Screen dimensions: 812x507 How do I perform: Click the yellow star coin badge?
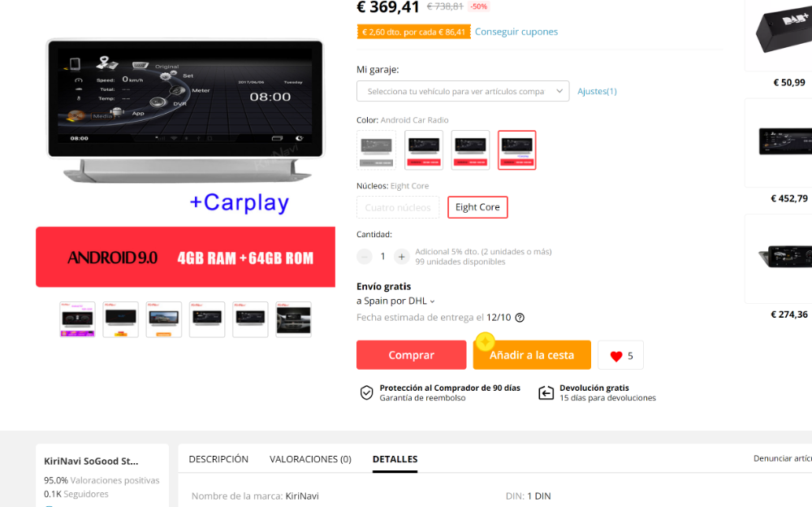(486, 341)
